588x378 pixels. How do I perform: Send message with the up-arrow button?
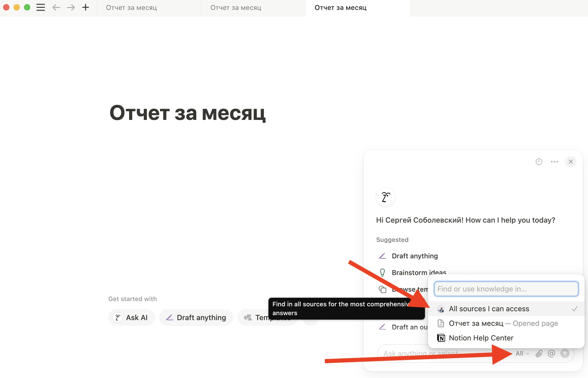(x=565, y=353)
